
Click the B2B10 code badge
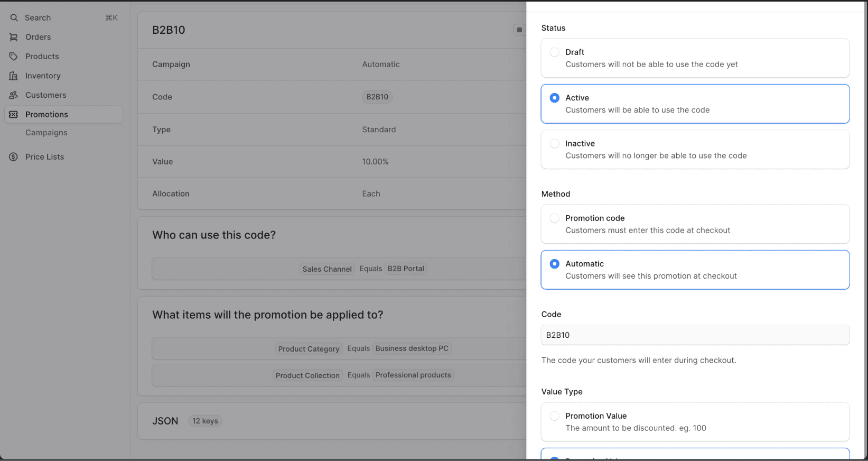(x=377, y=97)
